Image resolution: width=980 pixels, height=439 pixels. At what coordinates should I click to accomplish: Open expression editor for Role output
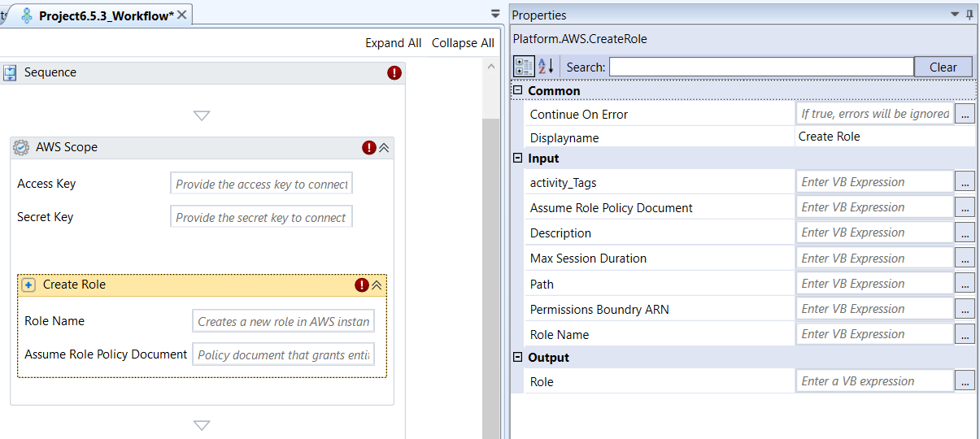pyautogui.click(x=965, y=381)
